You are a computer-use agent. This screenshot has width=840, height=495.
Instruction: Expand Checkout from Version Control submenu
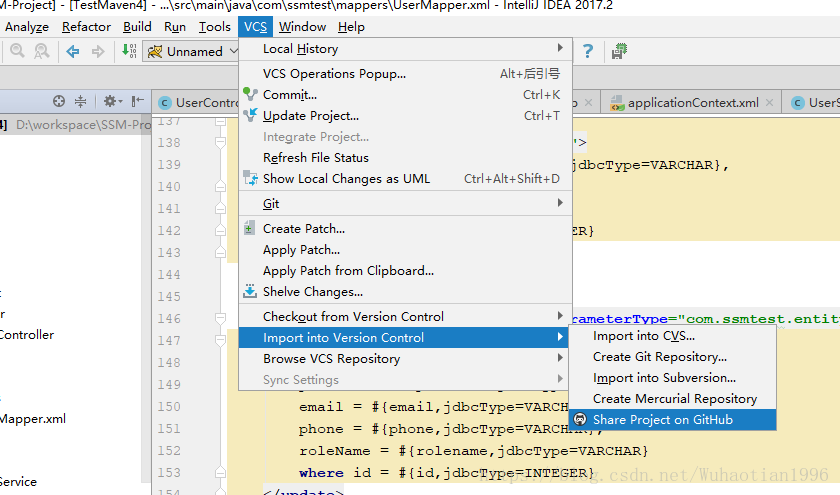coord(560,316)
